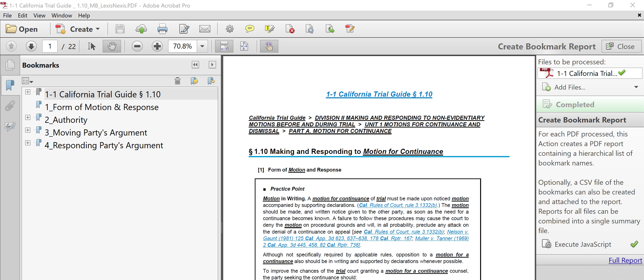Select the Hand pan tool

pos(112,46)
